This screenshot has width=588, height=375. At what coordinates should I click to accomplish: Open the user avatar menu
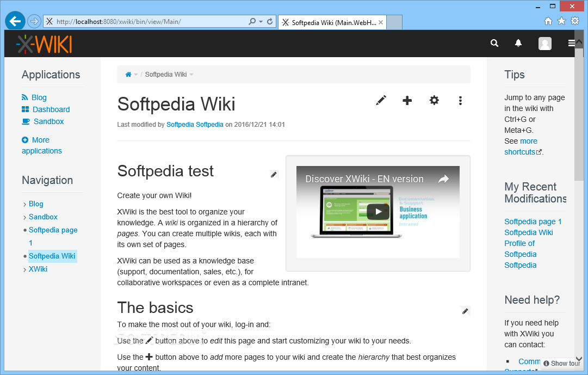pyautogui.click(x=545, y=44)
